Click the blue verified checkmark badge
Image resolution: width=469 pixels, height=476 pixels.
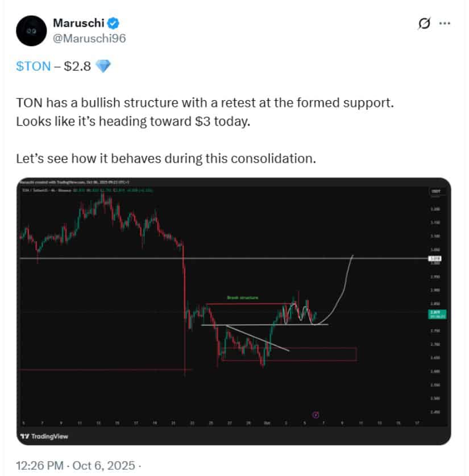tap(114, 23)
